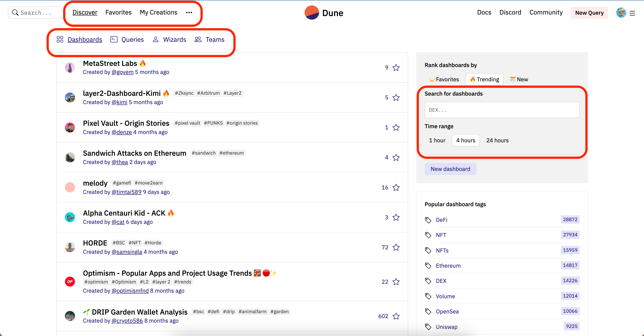Rank dashboards by New
The image size is (644, 336).
pos(519,79)
